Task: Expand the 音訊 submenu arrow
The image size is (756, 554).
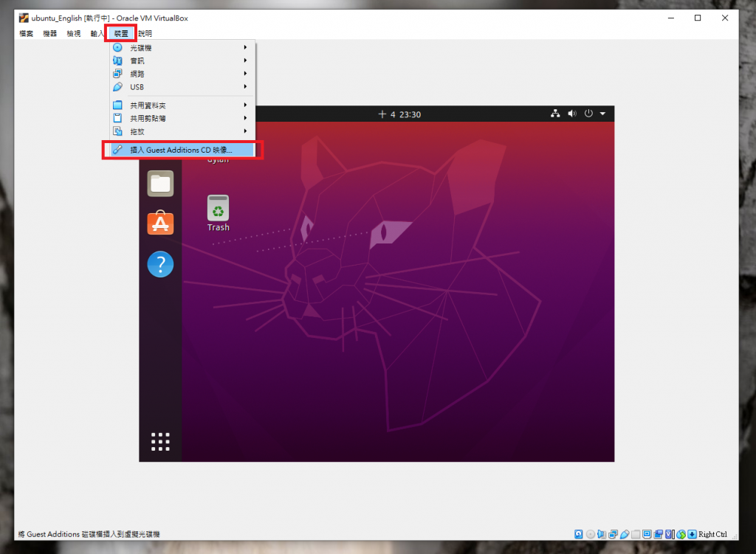Action: pos(245,60)
